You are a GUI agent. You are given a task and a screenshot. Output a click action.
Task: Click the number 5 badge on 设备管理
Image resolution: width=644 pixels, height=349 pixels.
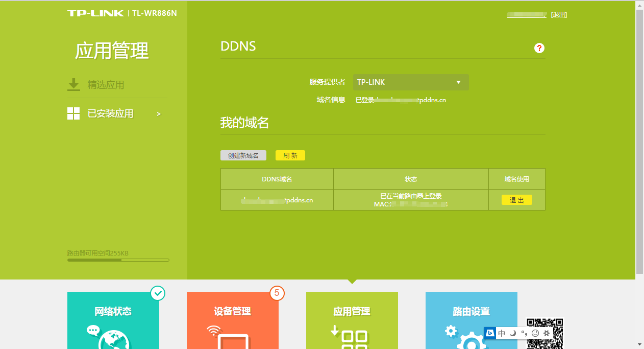click(x=277, y=293)
